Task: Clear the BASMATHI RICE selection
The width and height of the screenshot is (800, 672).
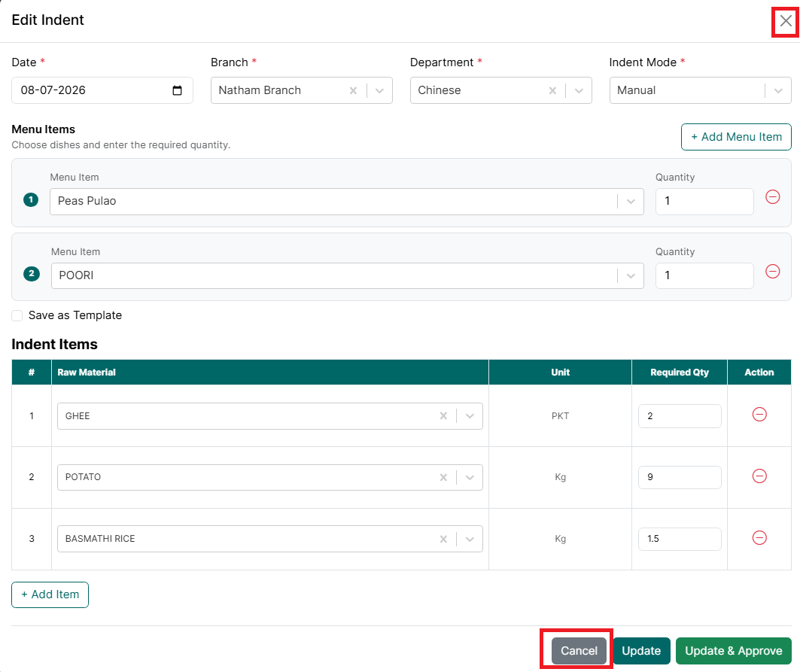Action: tap(443, 539)
